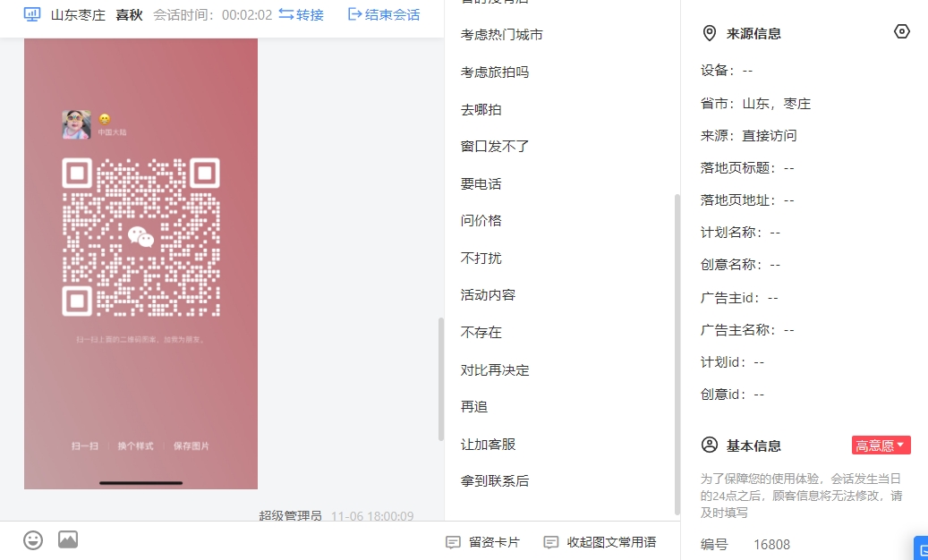Choose the 活动内容 quick phrase
Image resolution: width=928 pixels, height=560 pixels.
click(x=489, y=295)
